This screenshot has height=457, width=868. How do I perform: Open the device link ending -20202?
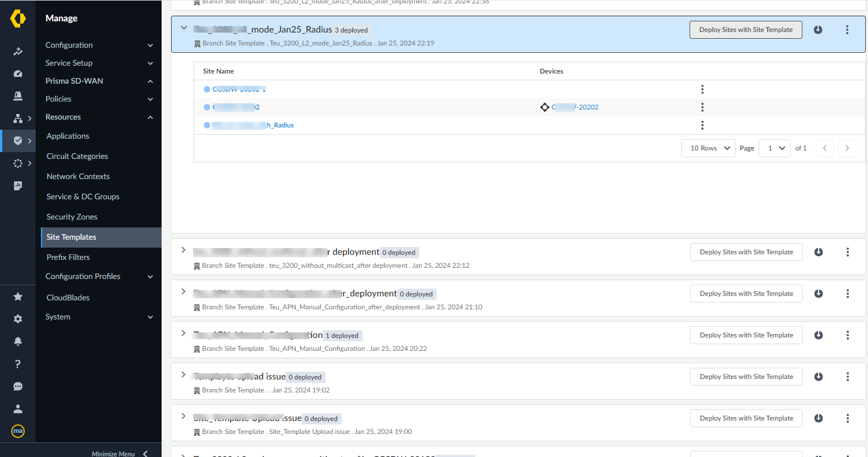pyautogui.click(x=575, y=107)
